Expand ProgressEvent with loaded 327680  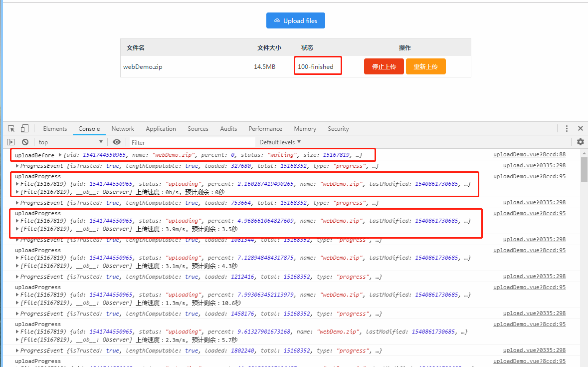tap(17, 166)
